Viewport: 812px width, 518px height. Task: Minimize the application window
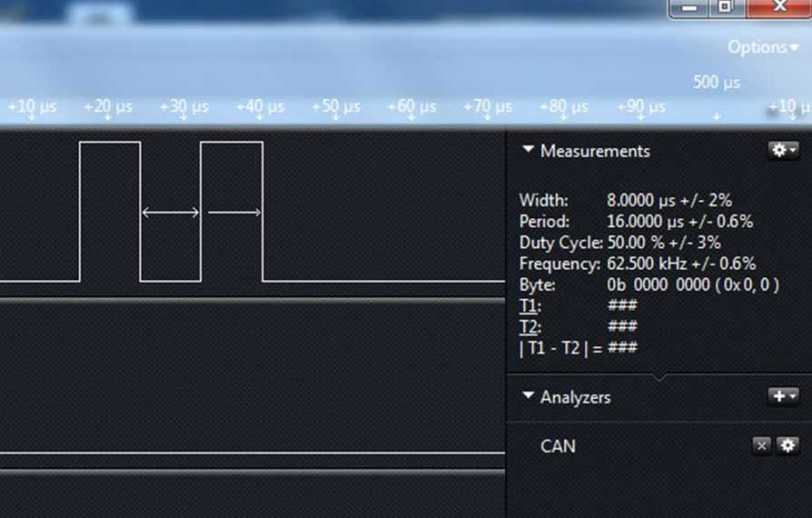(688, 8)
